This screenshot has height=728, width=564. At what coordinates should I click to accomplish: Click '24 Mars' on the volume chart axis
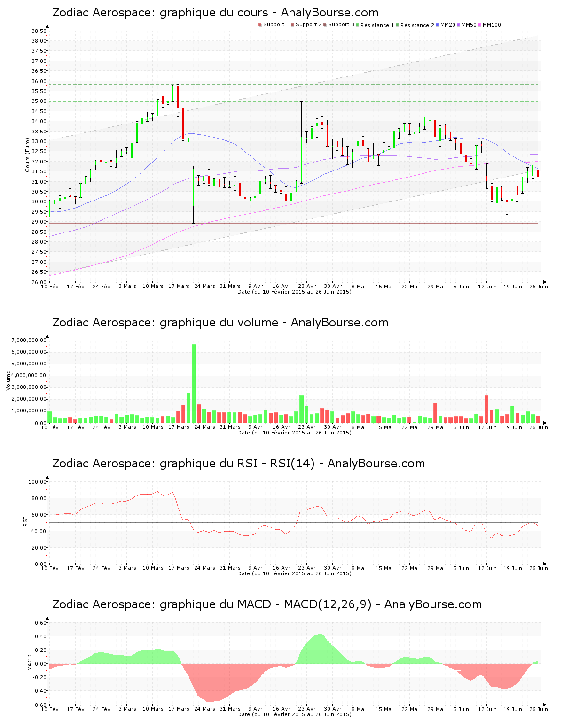click(204, 427)
